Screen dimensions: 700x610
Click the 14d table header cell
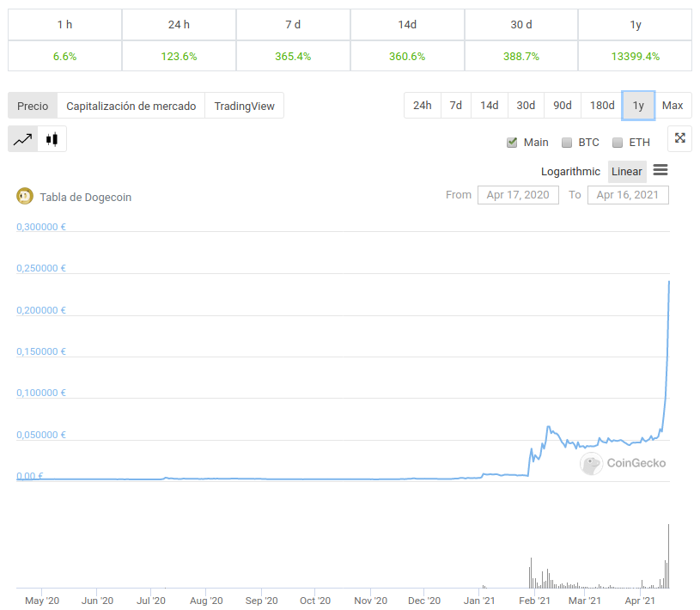pyautogui.click(x=407, y=25)
